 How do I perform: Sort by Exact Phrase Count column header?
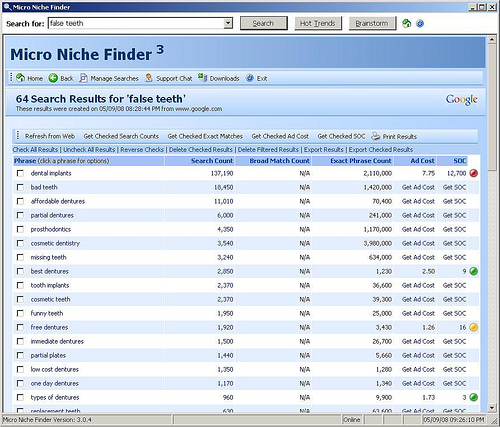[x=361, y=161]
